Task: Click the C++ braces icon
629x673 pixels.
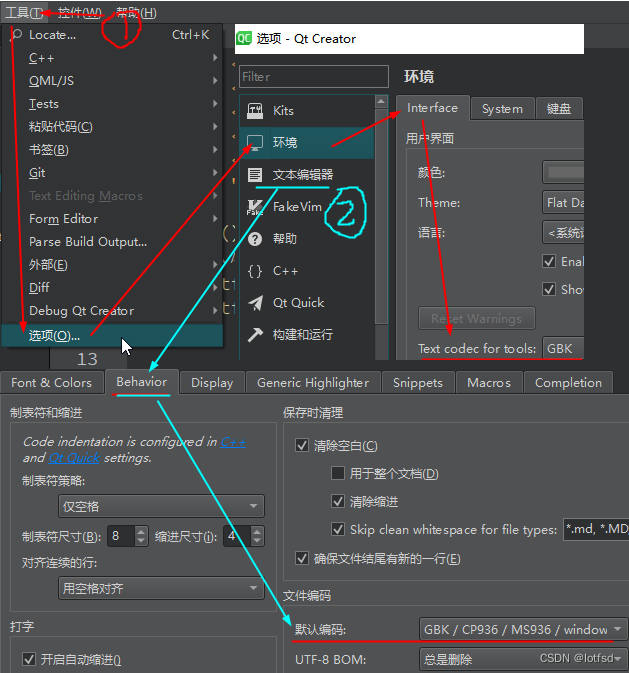Action: coord(255,271)
